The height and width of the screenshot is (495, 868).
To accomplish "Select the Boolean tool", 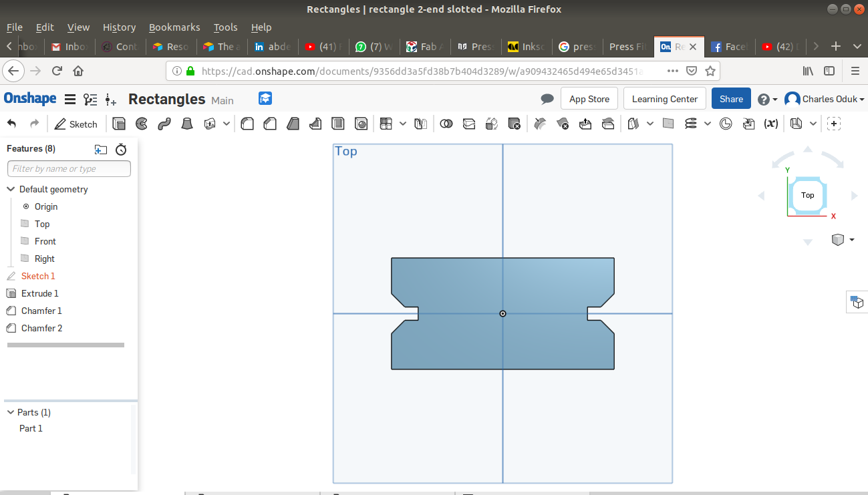I will (x=446, y=124).
